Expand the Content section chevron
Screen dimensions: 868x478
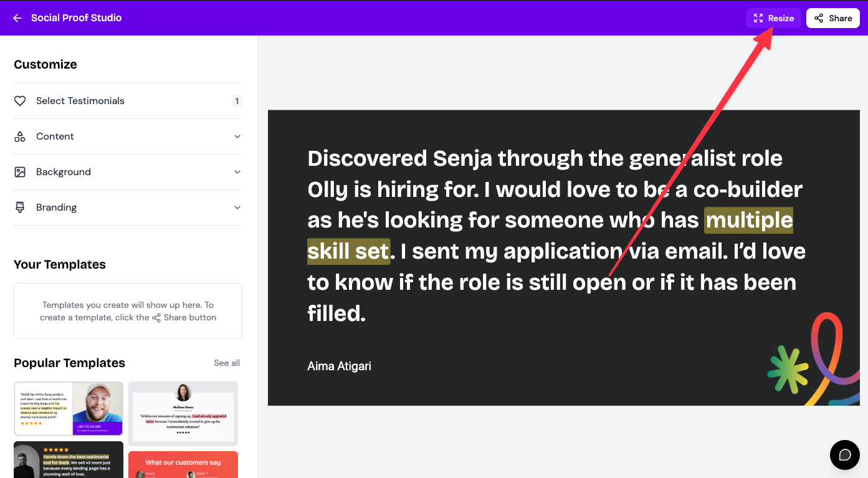click(x=237, y=136)
